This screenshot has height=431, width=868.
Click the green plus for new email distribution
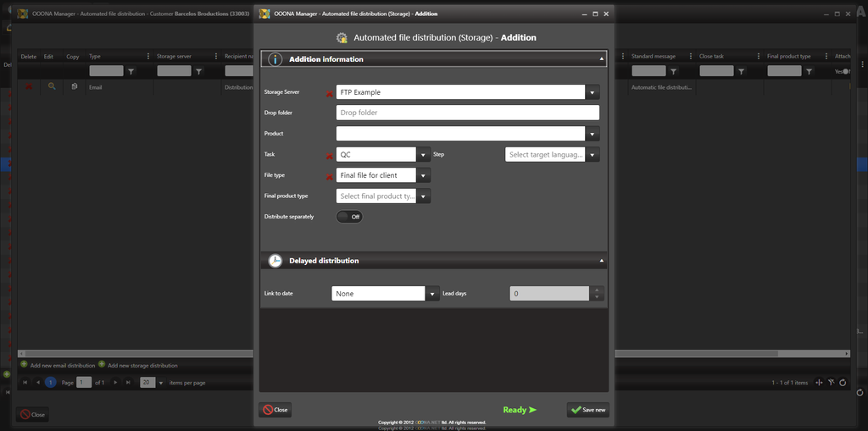tap(24, 365)
